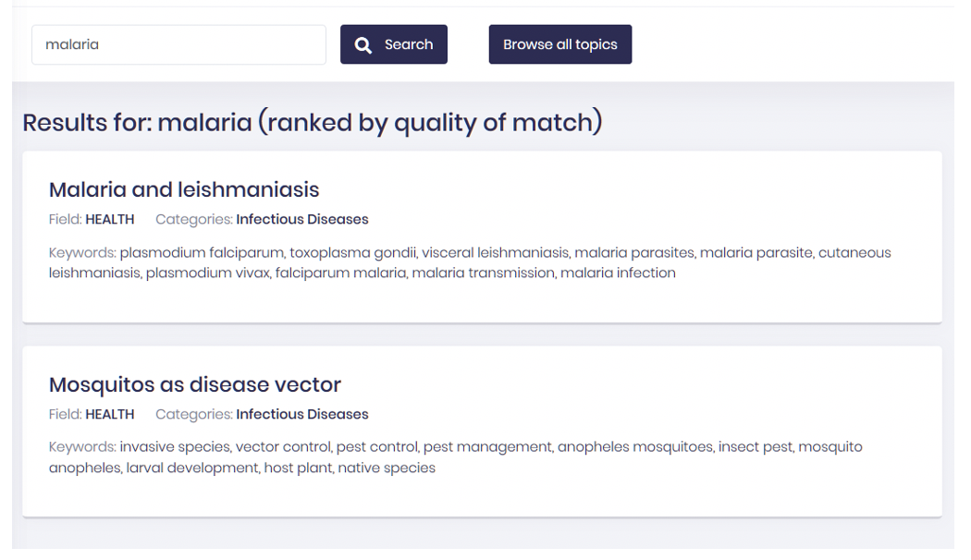This screenshot has height=560, width=971.
Task: Focus the search field containing malaria
Action: pyautogui.click(x=179, y=44)
